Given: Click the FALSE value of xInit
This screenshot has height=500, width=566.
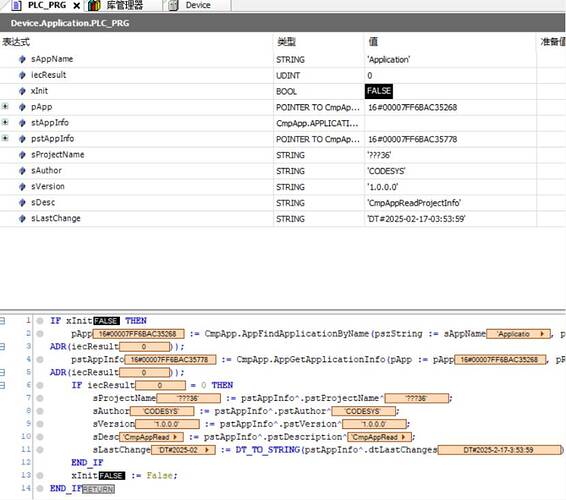Looking at the screenshot, I should click(x=379, y=91).
